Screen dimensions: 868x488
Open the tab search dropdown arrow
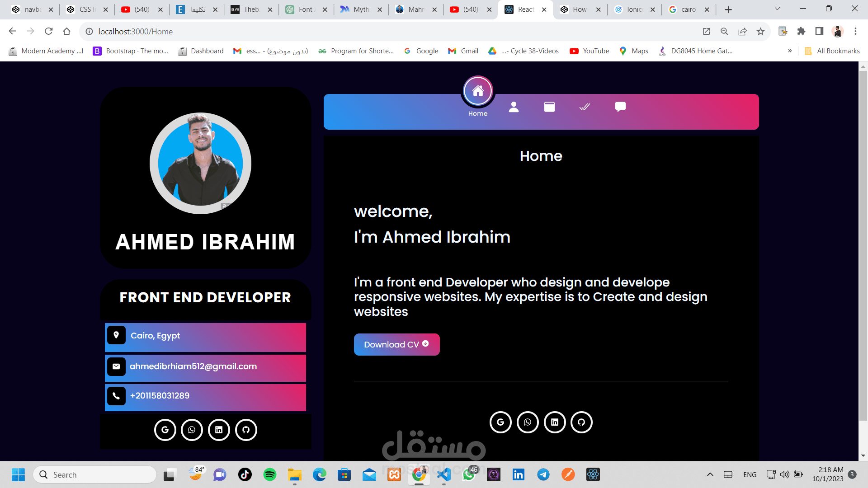click(777, 9)
